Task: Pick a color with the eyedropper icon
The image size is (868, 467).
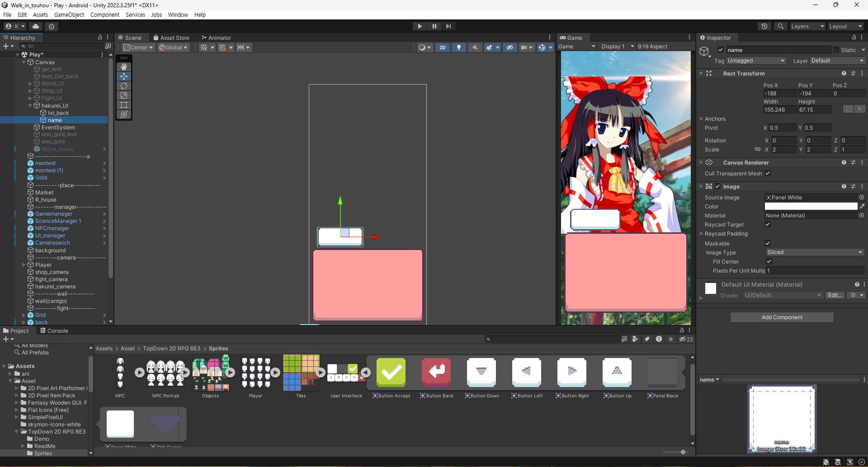Action: click(862, 206)
